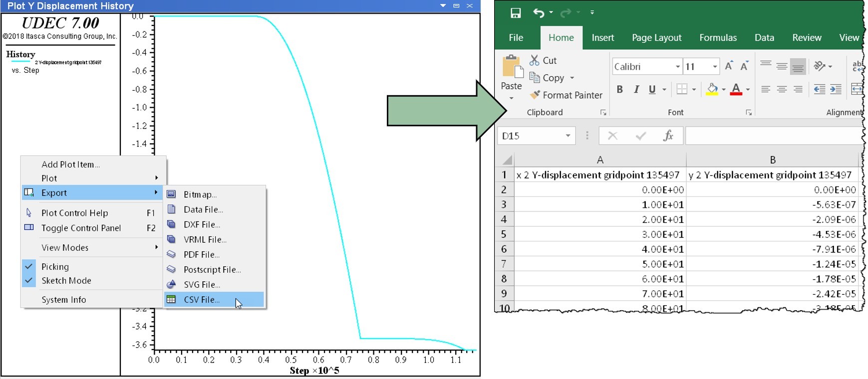
Task: Open plot window title dropdown arrow
Action: click(x=443, y=5)
